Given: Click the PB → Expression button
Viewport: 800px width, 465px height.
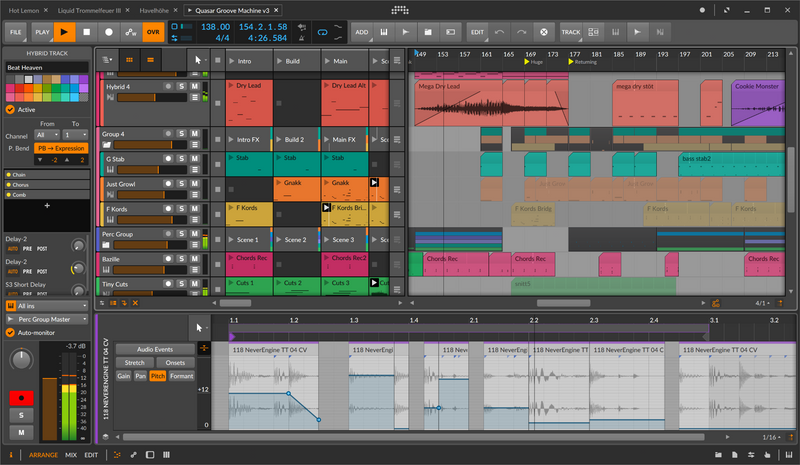Looking at the screenshot, I should pyautogui.click(x=61, y=149).
